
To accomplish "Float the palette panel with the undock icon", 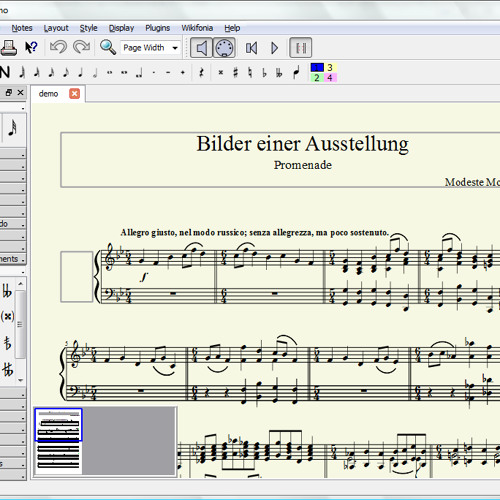I will tap(9, 92).
